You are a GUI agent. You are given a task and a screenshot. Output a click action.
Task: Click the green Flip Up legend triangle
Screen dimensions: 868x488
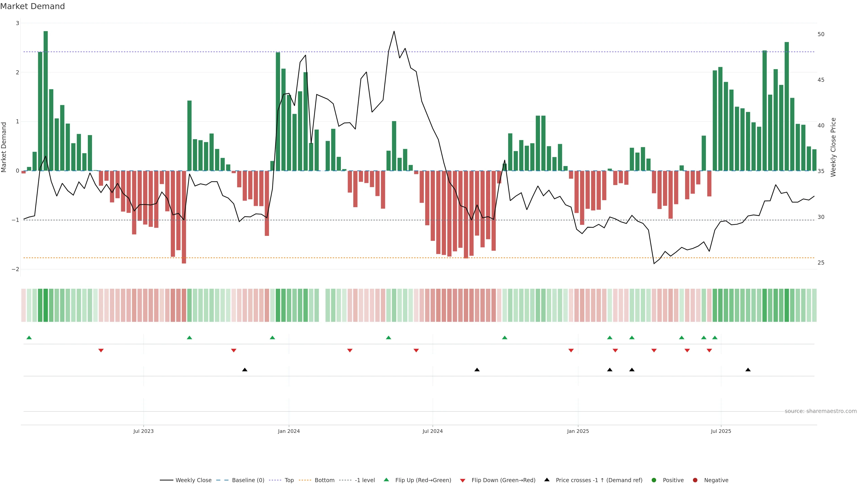(387, 480)
